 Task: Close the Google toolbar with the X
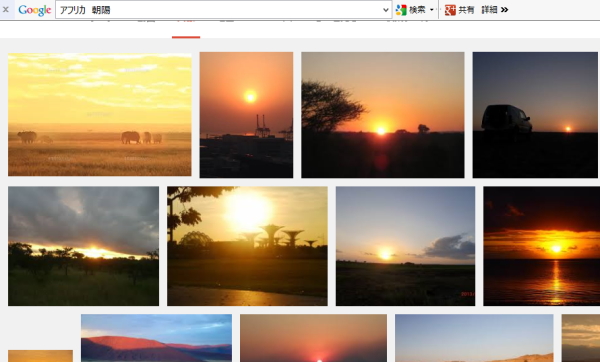pyautogui.click(x=6, y=10)
